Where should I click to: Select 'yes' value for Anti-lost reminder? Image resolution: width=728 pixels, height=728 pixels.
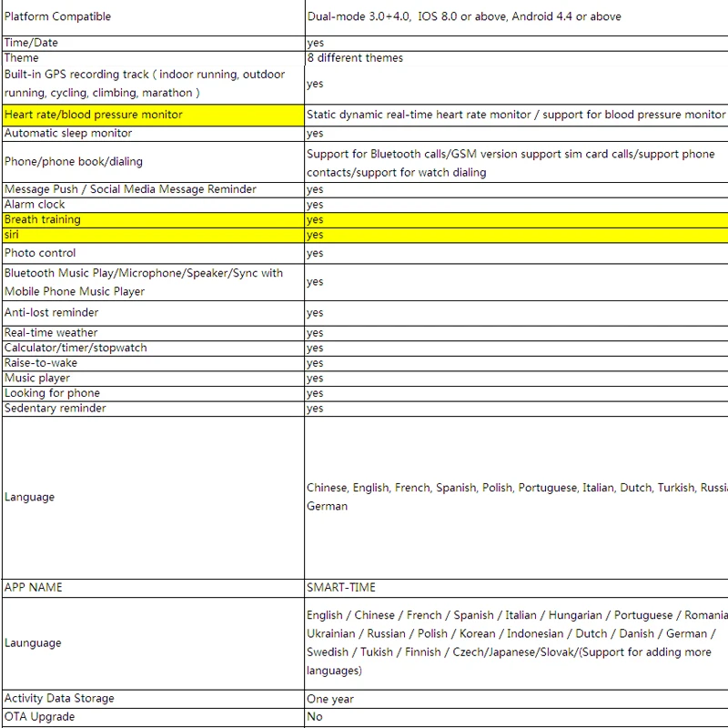click(516, 313)
